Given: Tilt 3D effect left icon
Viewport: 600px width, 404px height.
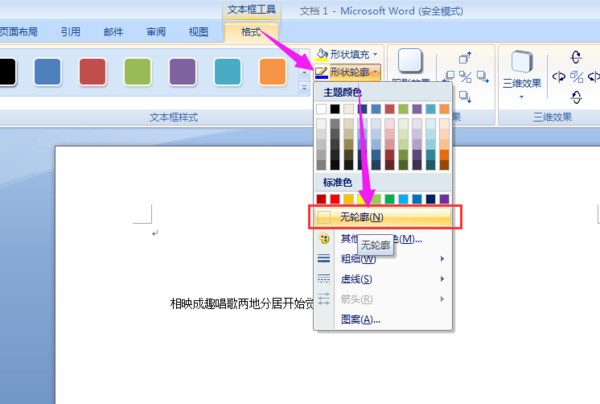Looking at the screenshot, I should click(x=559, y=77).
